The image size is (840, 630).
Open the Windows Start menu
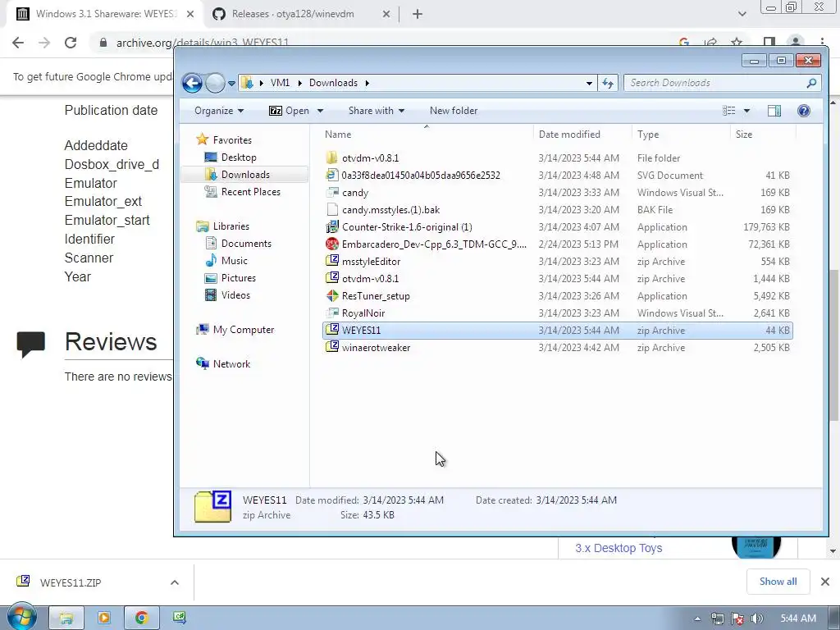pos(21,617)
